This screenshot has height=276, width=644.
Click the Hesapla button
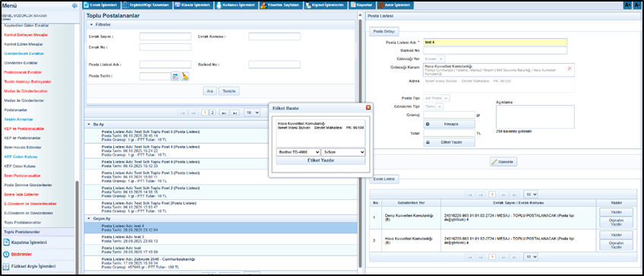[x=450, y=124]
